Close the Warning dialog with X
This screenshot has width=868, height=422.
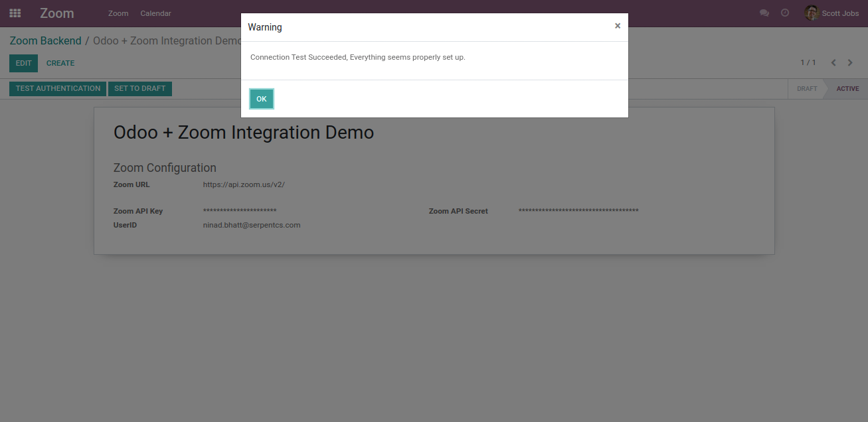618,26
